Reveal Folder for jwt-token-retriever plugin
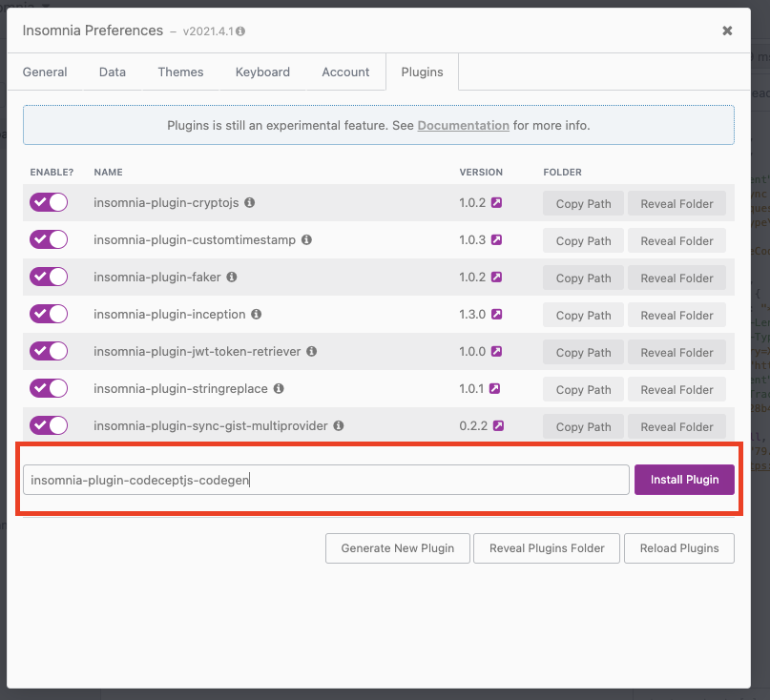The image size is (770, 700). click(676, 353)
